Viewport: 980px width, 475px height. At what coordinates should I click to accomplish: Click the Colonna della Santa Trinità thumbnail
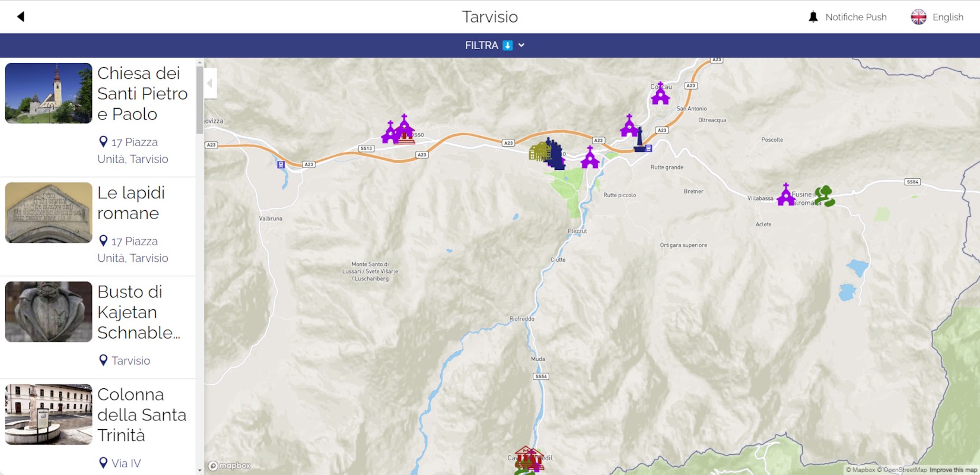point(49,414)
